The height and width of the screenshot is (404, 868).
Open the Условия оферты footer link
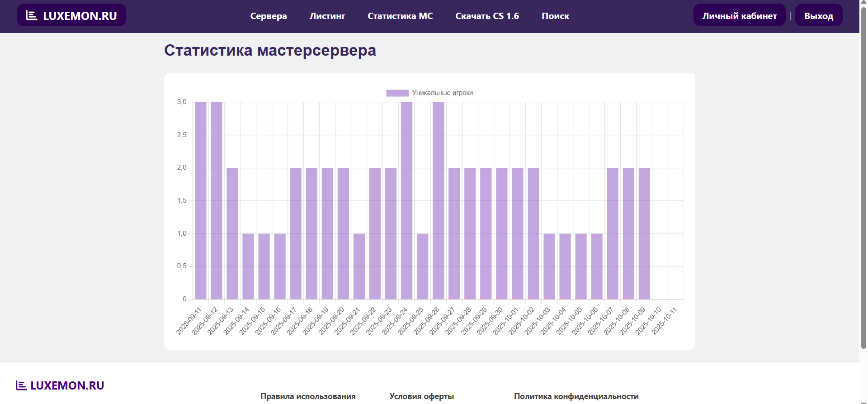(x=421, y=396)
